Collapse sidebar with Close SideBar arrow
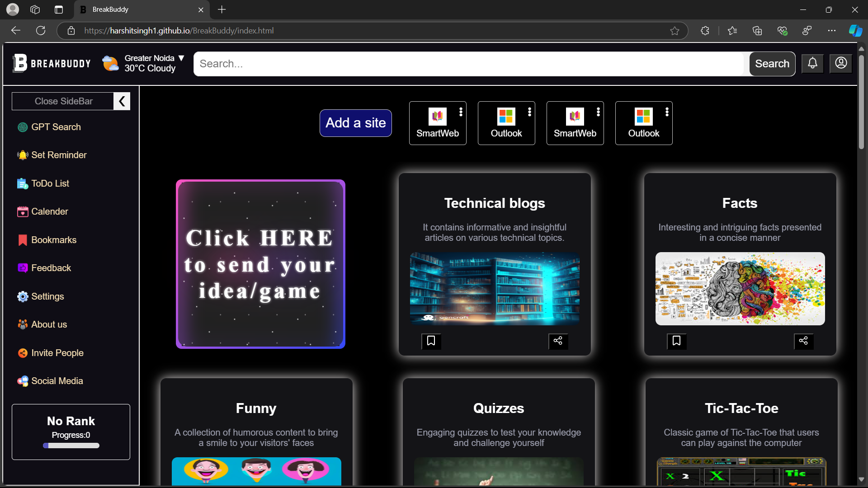Screen dimensions: 868x488 coord(122,101)
